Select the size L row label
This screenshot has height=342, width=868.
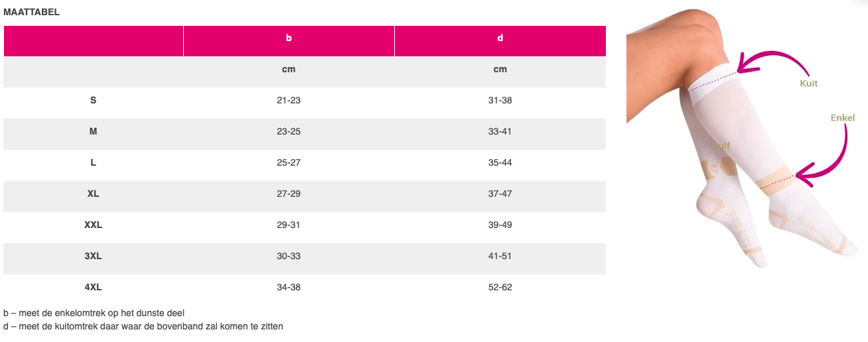[93, 163]
